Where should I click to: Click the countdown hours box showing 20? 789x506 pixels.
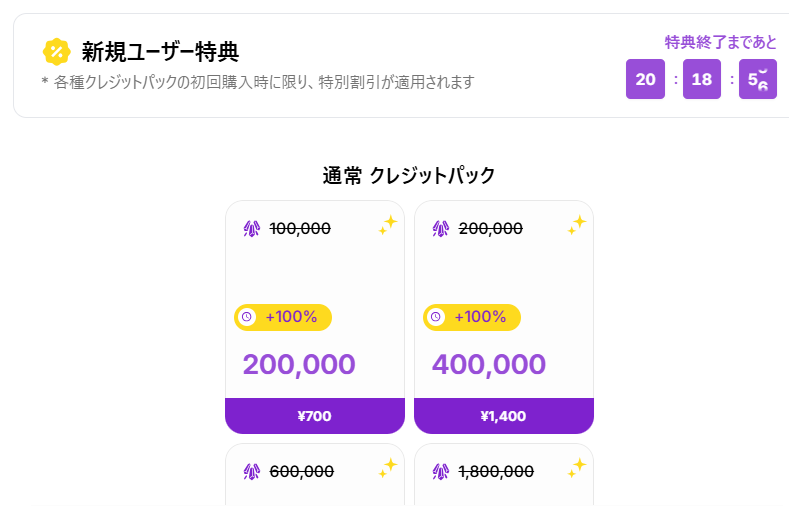click(645, 80)
